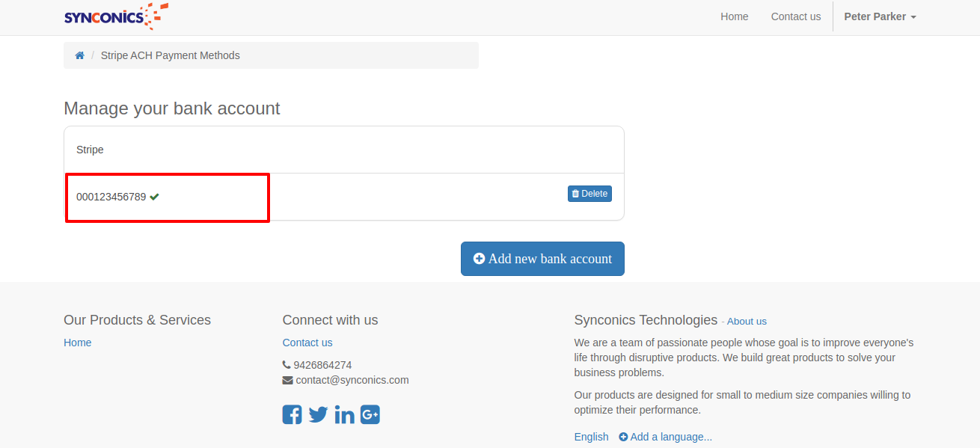Image resolution: width=980 pixels, height=448 pixels.
Task: Open the Facebook social icon
Action: tap(292, 414)
